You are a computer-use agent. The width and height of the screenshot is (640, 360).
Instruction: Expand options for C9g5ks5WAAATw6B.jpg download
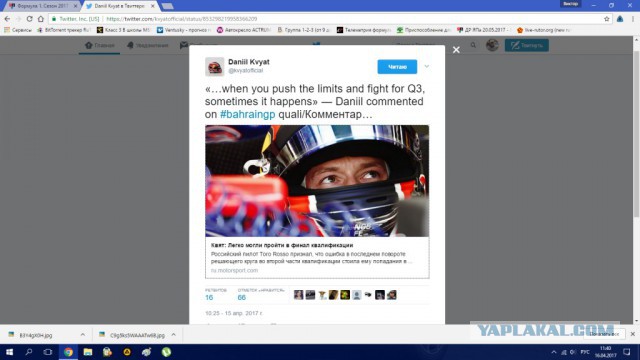pyautogui.click(x=173, y=335)
